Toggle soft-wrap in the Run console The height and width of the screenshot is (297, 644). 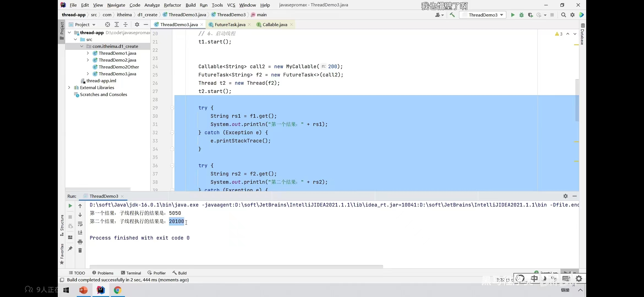coord(80,224)
